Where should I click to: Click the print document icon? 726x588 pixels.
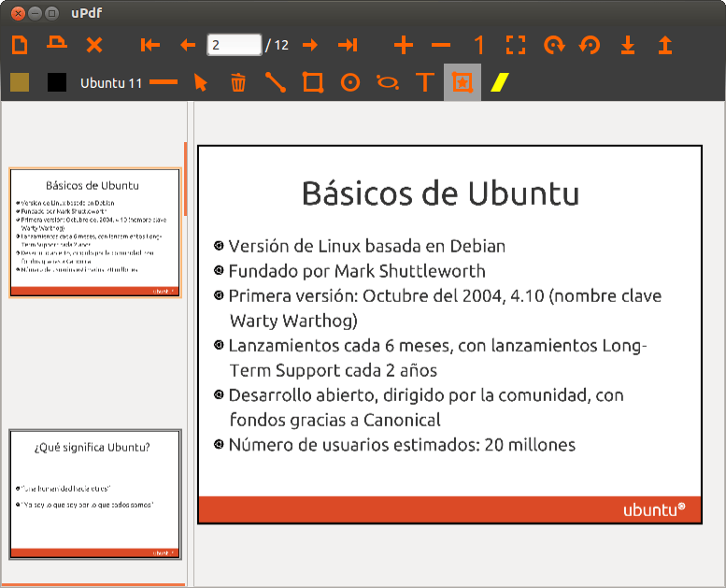tap(57, 44)
